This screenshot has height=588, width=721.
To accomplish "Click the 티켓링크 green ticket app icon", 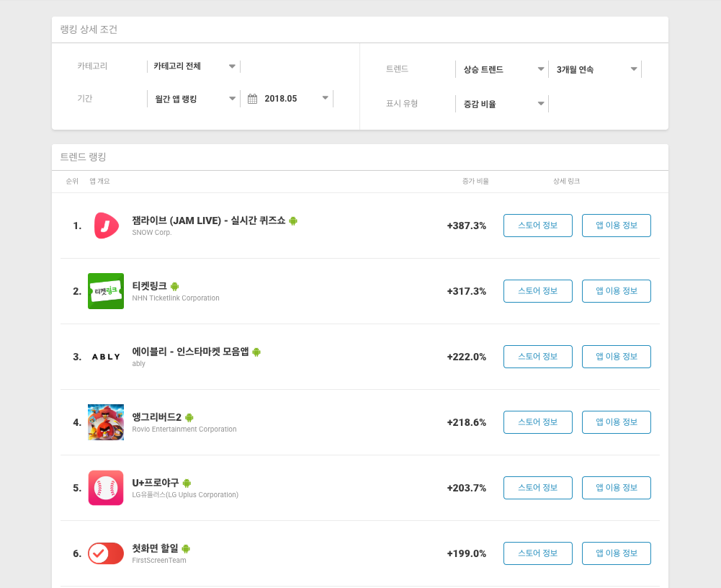I will coord(106,291).
